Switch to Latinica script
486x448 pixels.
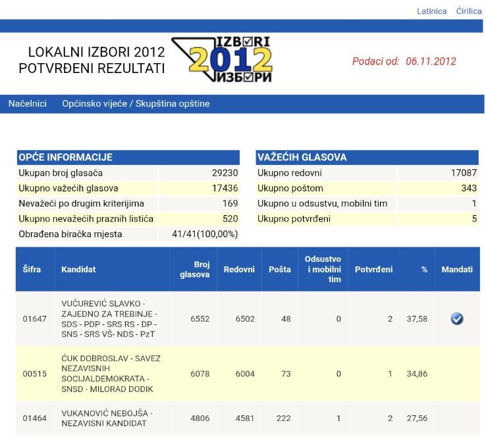[431, 11]
